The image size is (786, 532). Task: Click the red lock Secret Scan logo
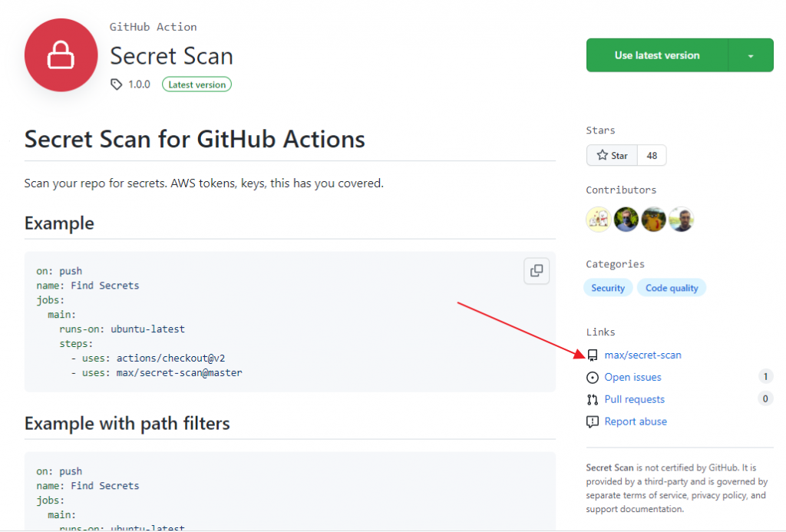(x=61, y=55)
